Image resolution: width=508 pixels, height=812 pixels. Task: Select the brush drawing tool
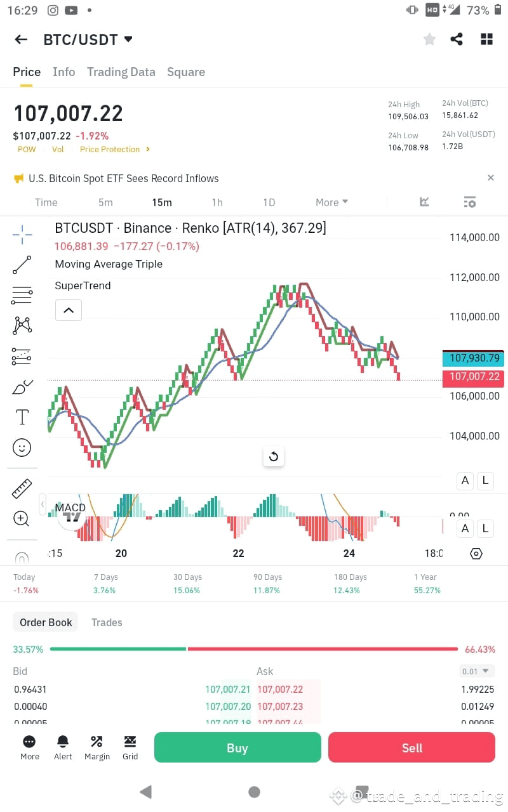pos(22,386)
